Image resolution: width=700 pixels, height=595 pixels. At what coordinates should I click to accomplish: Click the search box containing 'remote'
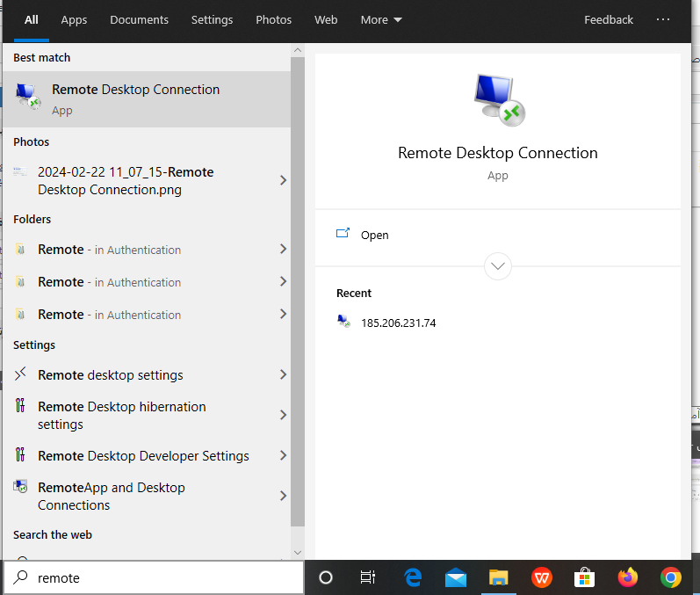(x=154, y=577)
